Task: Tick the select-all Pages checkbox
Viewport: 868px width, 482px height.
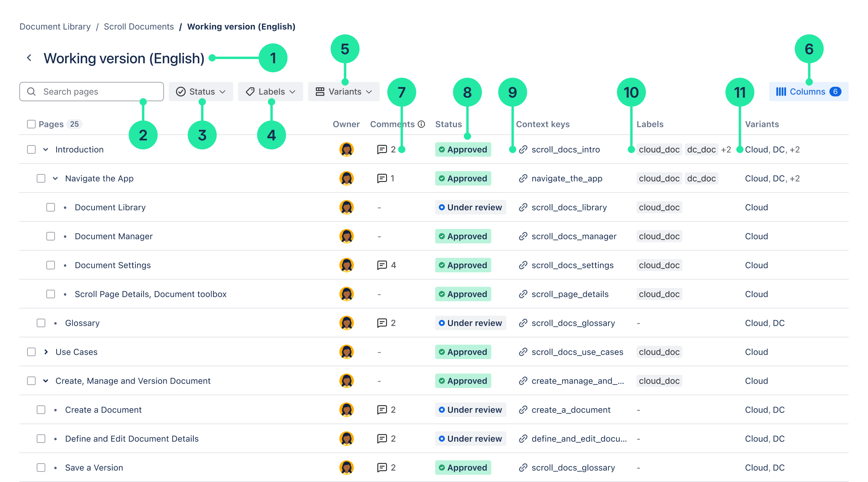Action: (31, 124)
